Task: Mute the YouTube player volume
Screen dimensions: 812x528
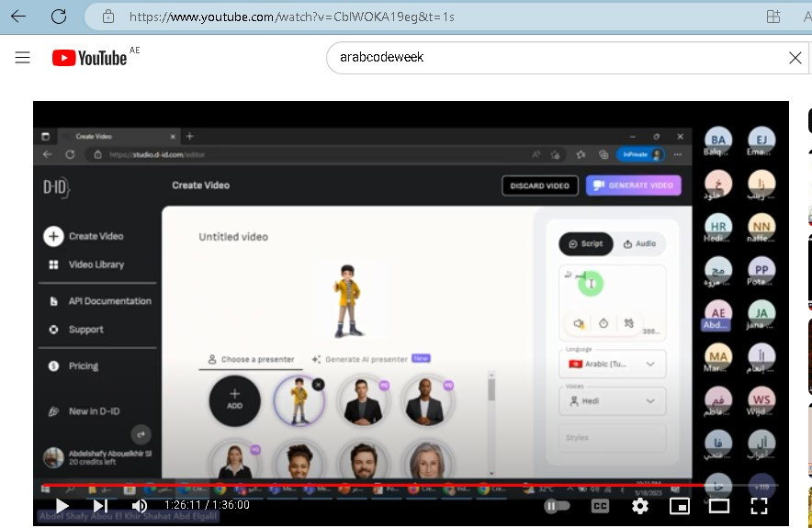Action: 140,506
